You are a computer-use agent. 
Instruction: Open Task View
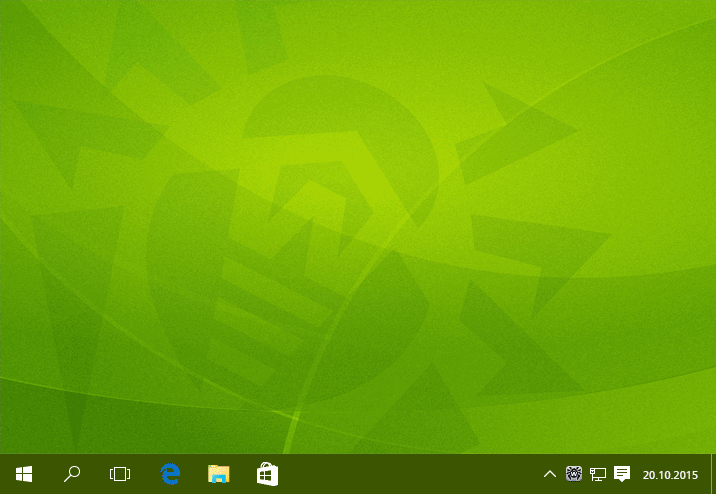click(x=120, y=474)
